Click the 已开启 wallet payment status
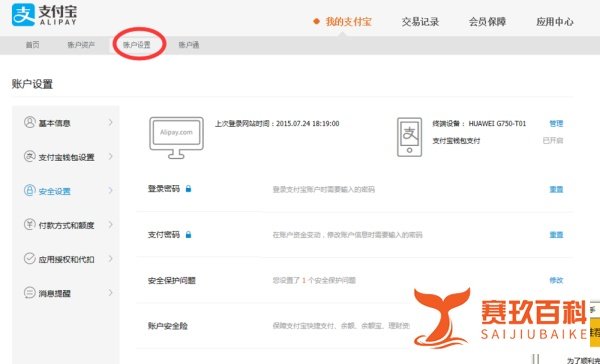600x364 pixels. [553, 140]
